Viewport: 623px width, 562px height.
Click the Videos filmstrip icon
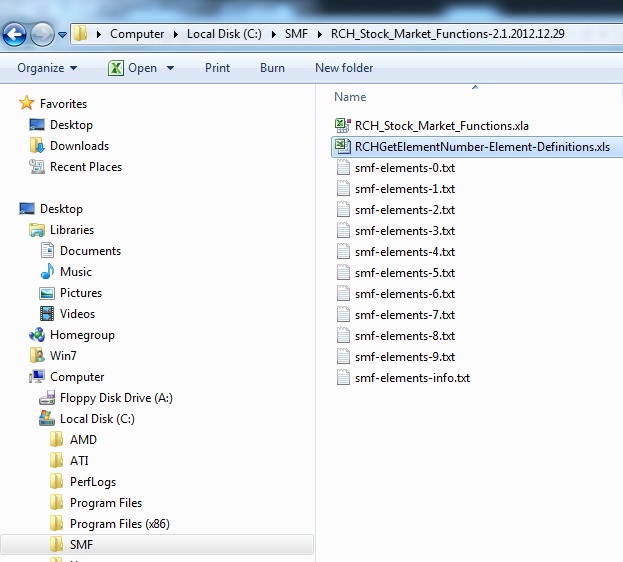47,314
